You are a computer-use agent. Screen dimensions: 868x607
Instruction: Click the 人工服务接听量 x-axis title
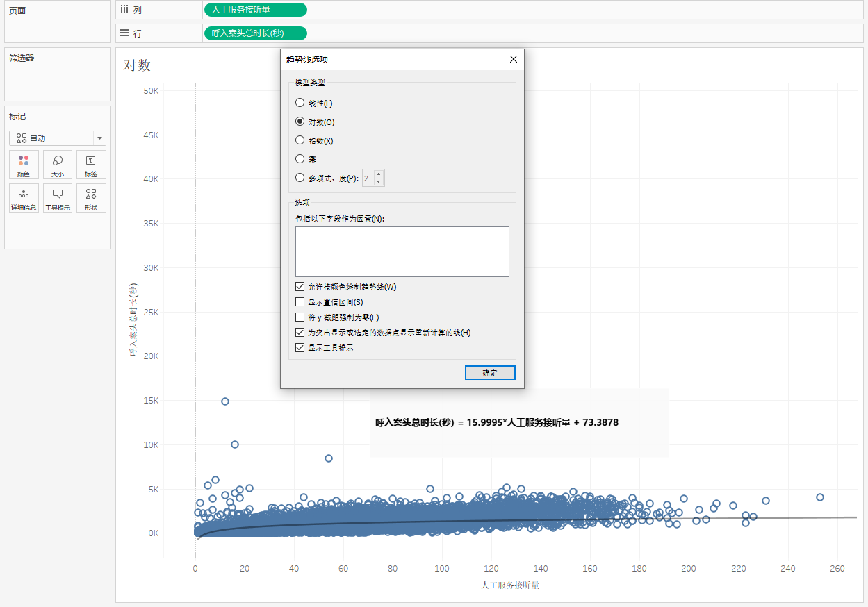511,585
